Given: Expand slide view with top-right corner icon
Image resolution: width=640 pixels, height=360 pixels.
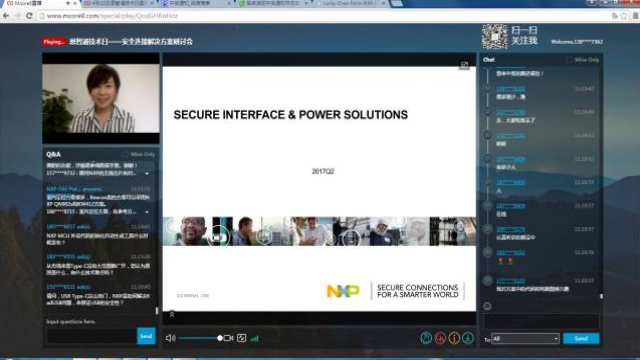Looking at the screenshot, I should (464, 65).
